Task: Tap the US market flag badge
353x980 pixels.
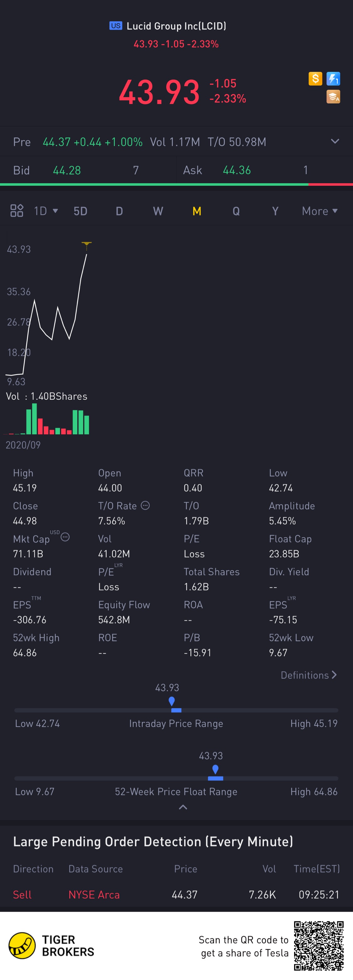Action: (116, 26)
